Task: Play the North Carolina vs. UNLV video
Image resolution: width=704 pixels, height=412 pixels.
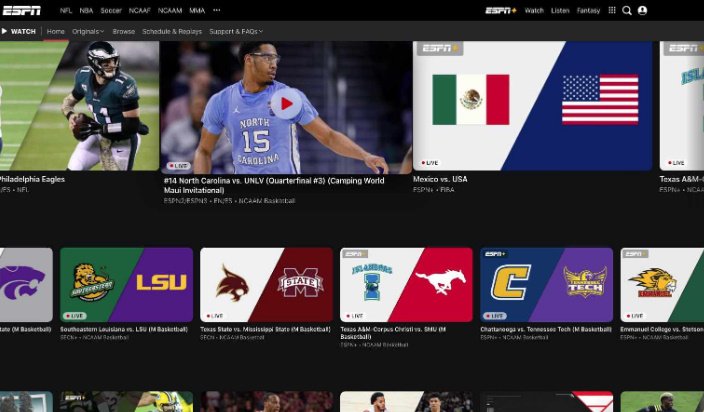Action: click(286, 103)
